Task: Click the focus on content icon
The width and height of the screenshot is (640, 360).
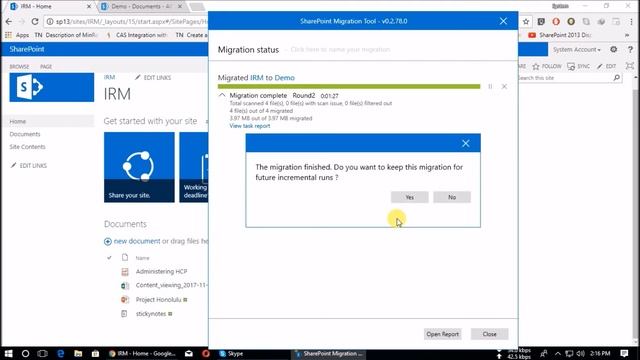Action: 630,66
